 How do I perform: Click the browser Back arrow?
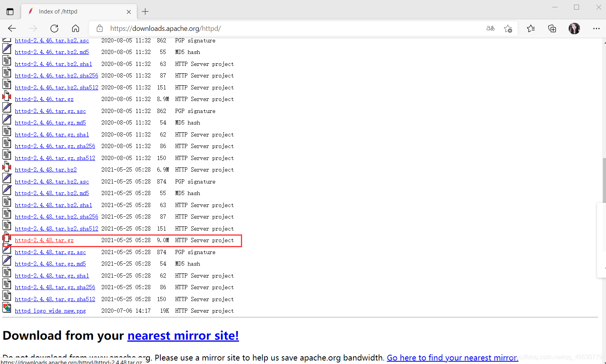(12, 29)
